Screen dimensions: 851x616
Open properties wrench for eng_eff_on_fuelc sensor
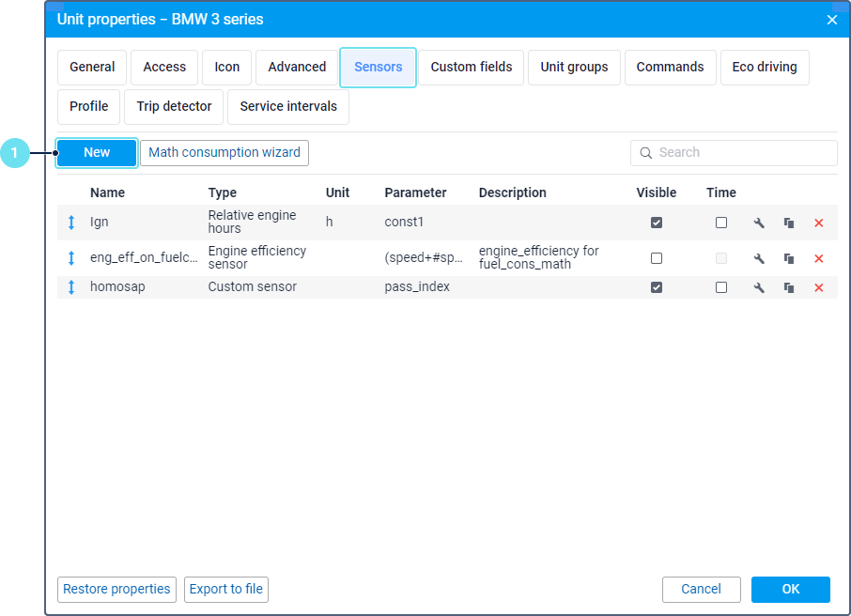[759, 258]
